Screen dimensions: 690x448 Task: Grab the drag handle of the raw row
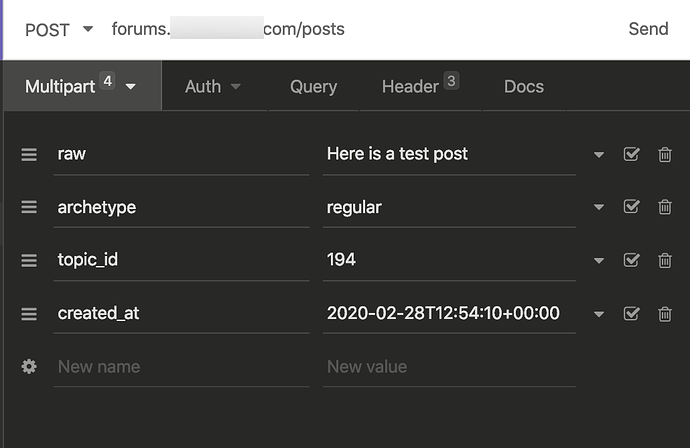pos(29,154)
